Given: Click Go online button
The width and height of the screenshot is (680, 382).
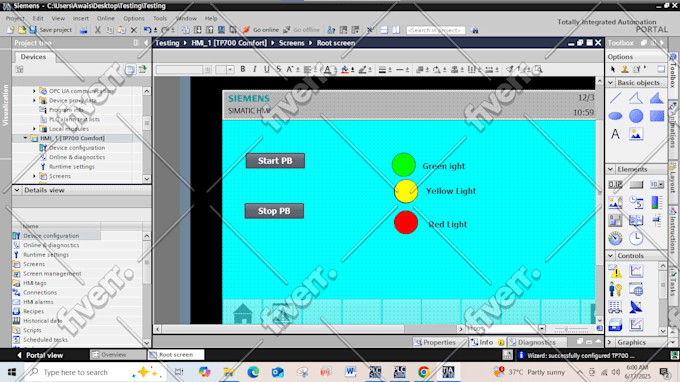Looking at the screenshot, I should tap(261, 30).
